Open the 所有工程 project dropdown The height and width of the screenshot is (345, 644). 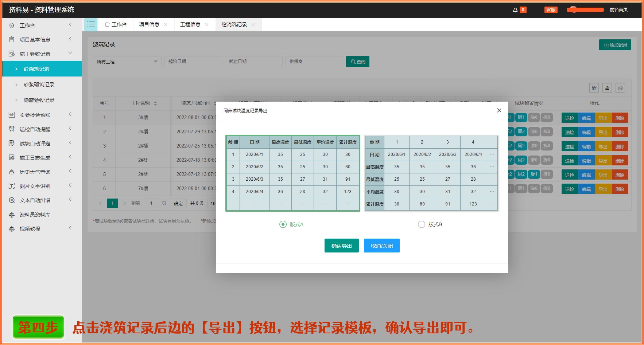(x=127, y=62)
